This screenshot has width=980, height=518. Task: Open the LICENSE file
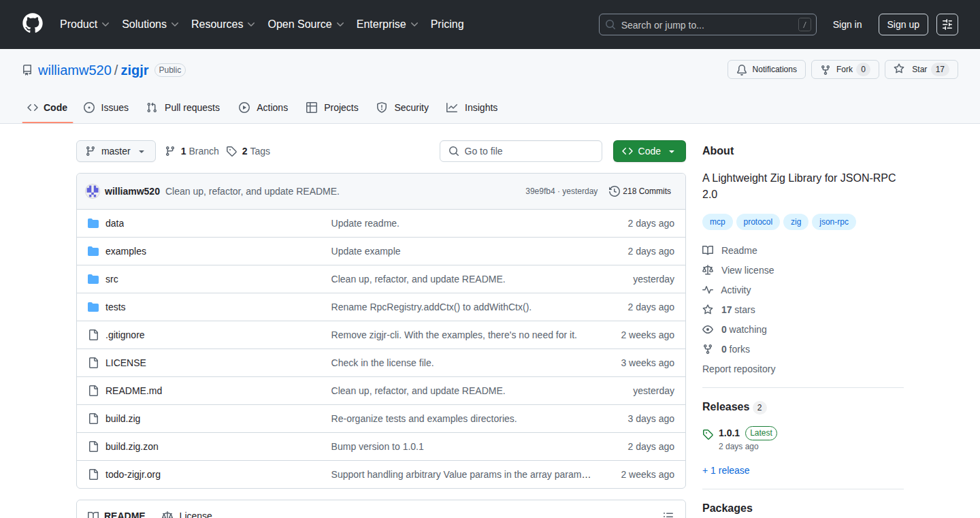click(x=126, y=363)
